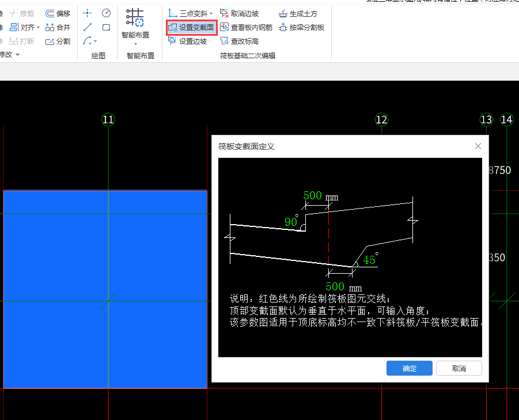Select the 查改标高 tool
Viewport: 519px width, 420px height.
239,41
